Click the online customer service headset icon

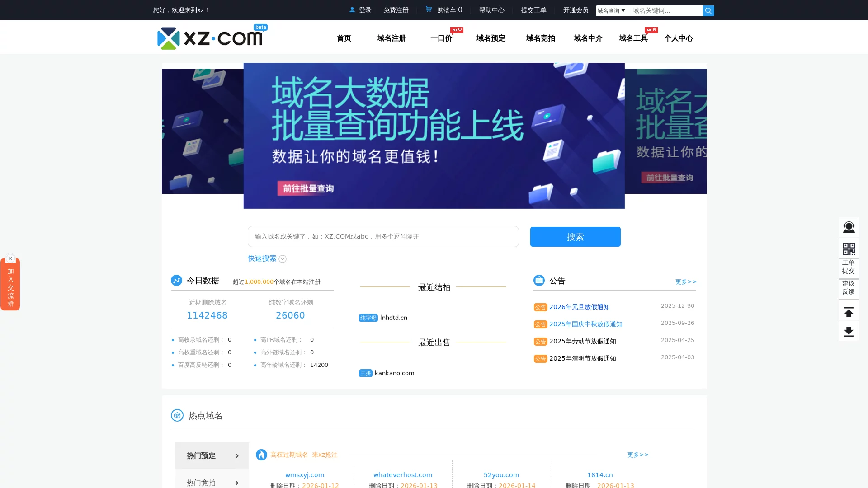[849, 227]
